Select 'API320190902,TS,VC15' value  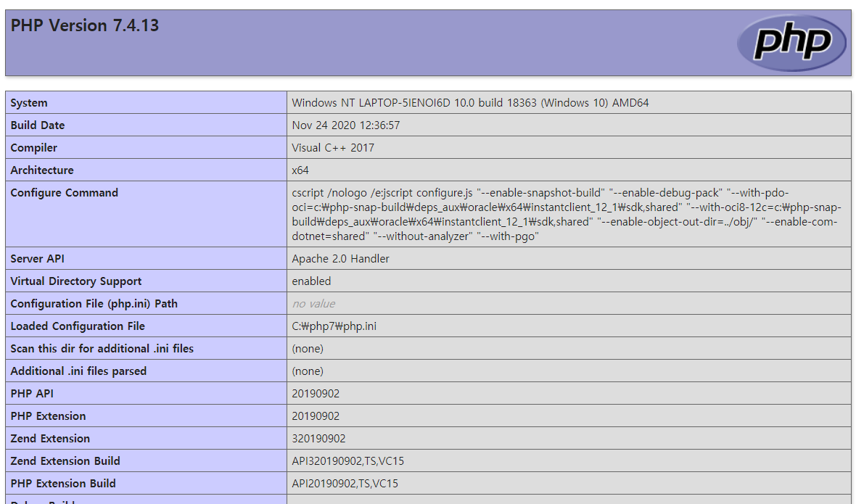pos(347,460)
